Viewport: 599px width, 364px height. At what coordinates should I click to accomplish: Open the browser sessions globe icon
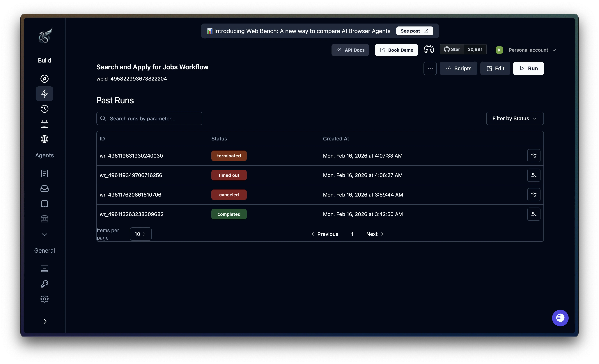(x=44, y=139)
